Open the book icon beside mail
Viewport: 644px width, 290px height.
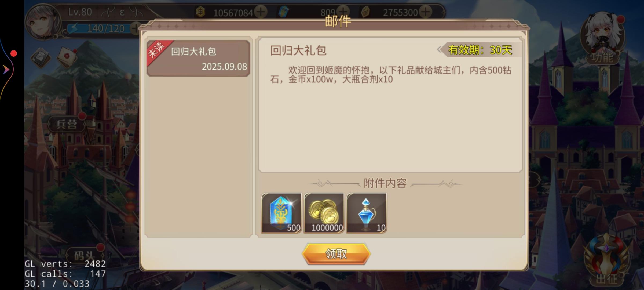coord(41,57)
